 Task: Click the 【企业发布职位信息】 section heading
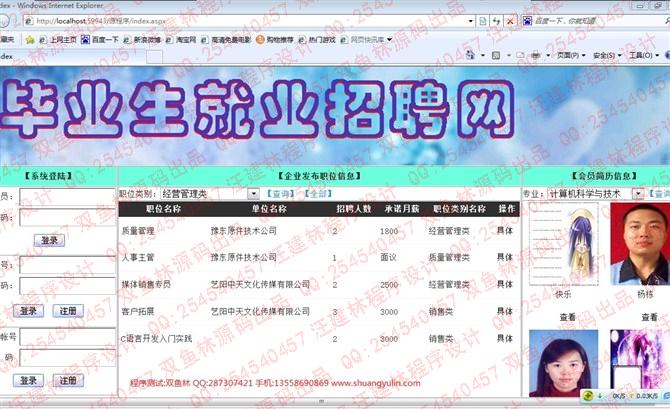pyautogui.click(x=319, y=176)
